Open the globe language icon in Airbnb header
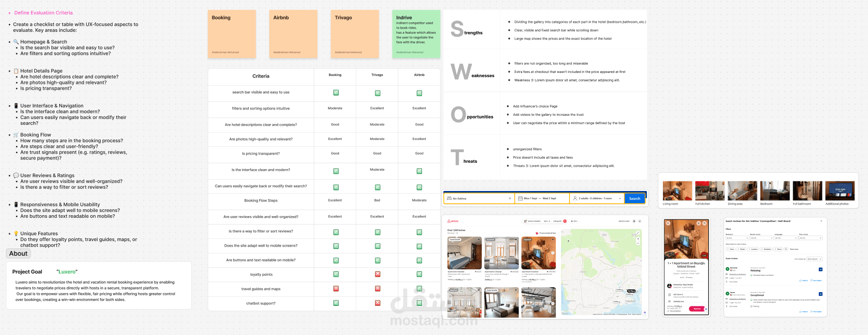The image size is (868, 335). [635, 221]
